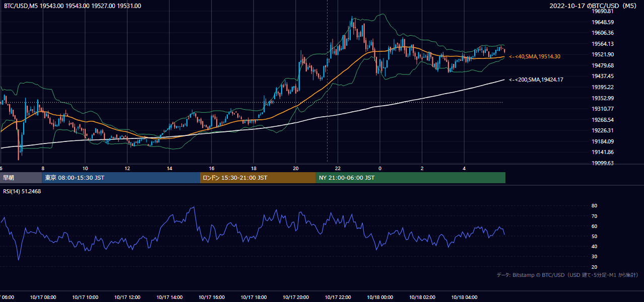Click the 40 SMA 19514.30 label
The width and height of the screenshot is (644, 302).
coord(535,57)
